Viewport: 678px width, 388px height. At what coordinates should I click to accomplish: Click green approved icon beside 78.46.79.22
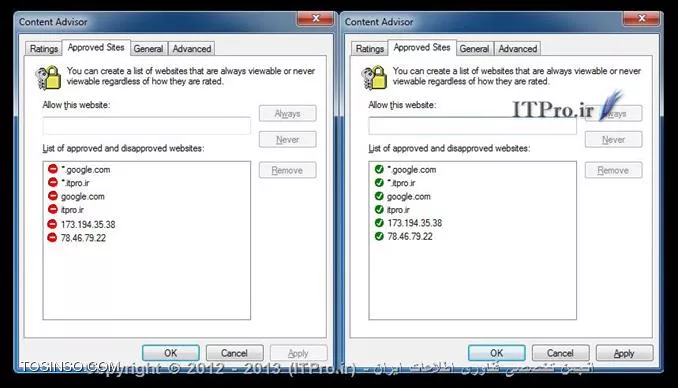(379, 236)
